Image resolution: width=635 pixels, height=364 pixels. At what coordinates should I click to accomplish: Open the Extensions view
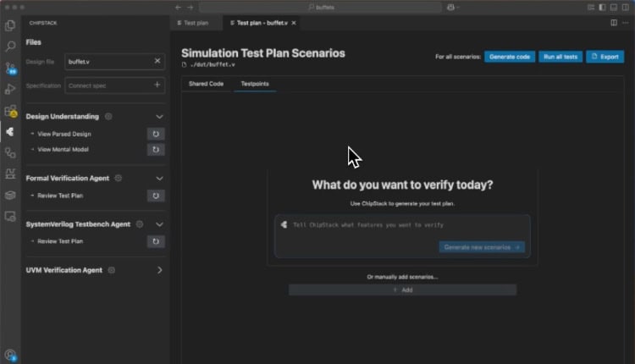click(10, 110)
